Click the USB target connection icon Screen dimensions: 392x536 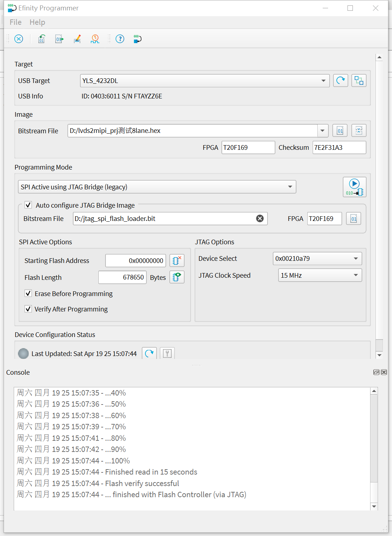click(359, 80)
